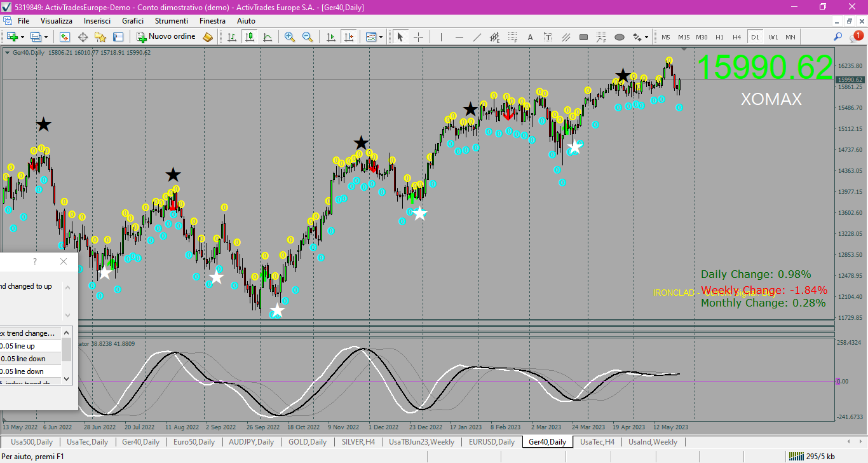
Task: Switch to bar chart display
Action: coord(232,37)
